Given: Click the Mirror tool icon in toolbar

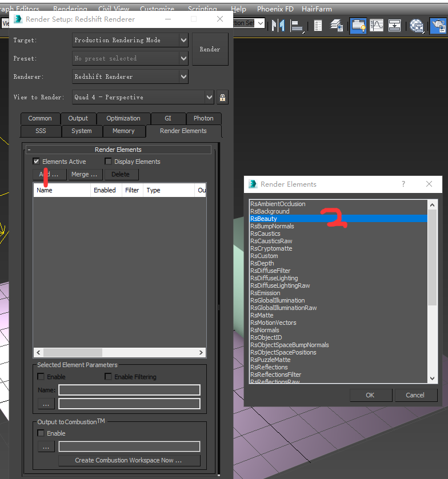Looking at the screenshot, I should [x=278, y=25].
